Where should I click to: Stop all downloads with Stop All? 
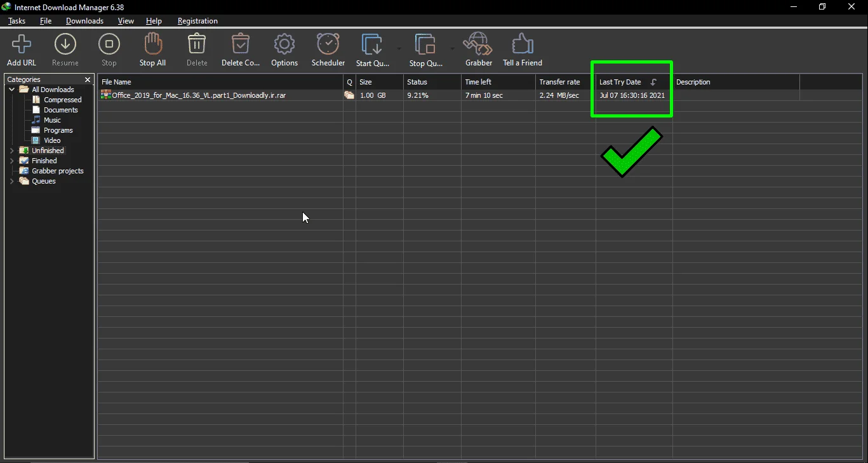[x=152, y=44]
